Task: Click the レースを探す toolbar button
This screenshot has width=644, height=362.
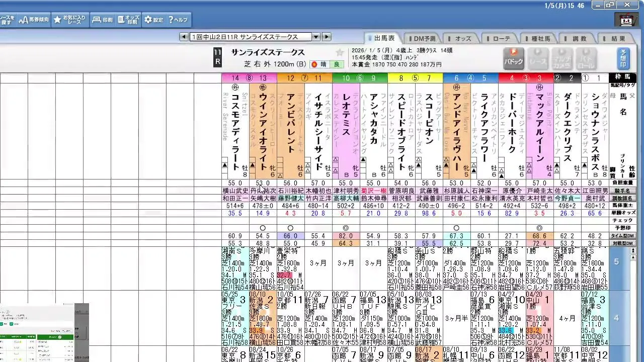Action: click(8, 20)
